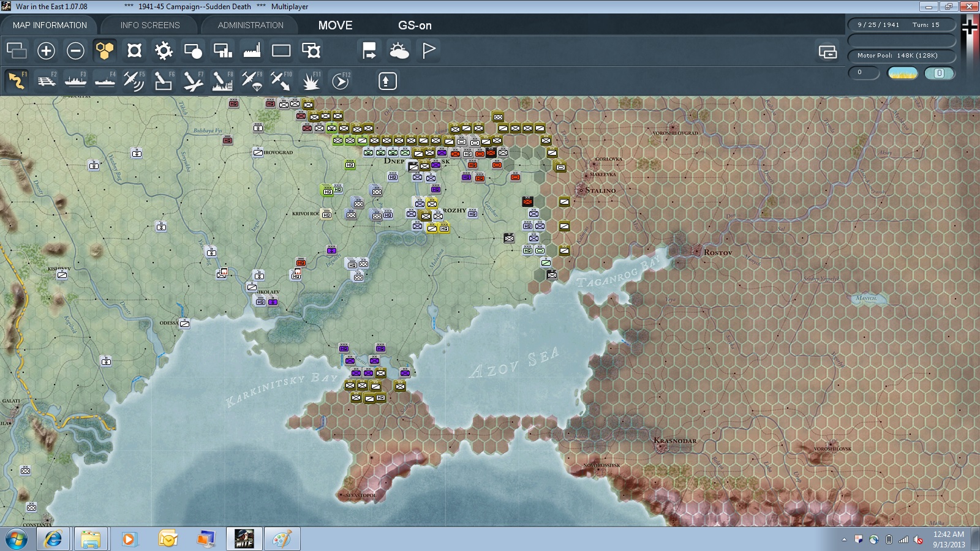Zoom in the map with plus icon
Screen dimensions: 980x551
[46, 51]
